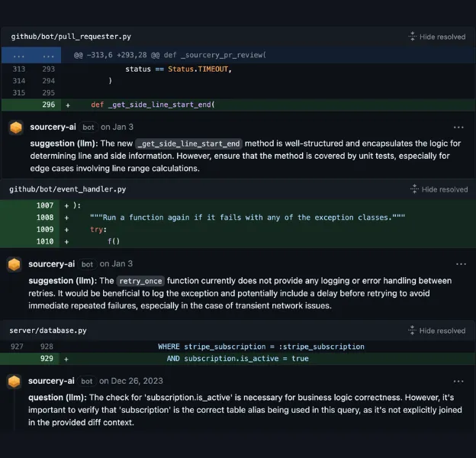Click added line number 1007
The height and width of the screenshot is (458, 476).
[x=45, y=205]
